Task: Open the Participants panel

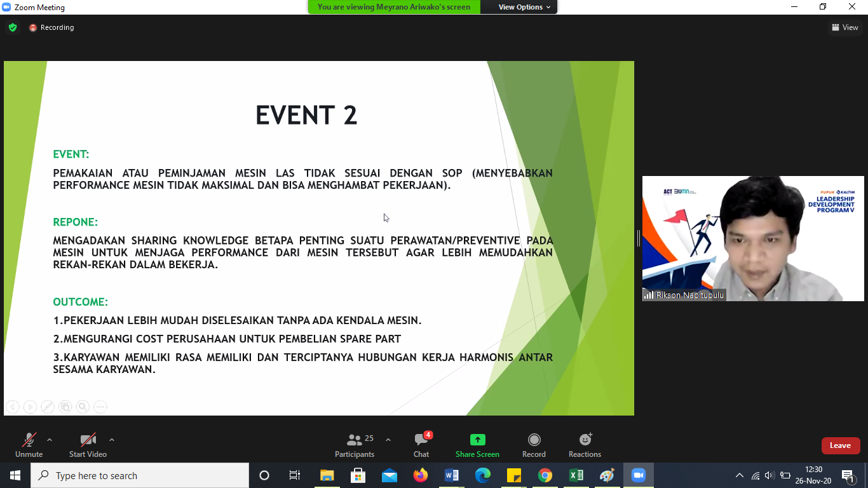Action: 355,445
